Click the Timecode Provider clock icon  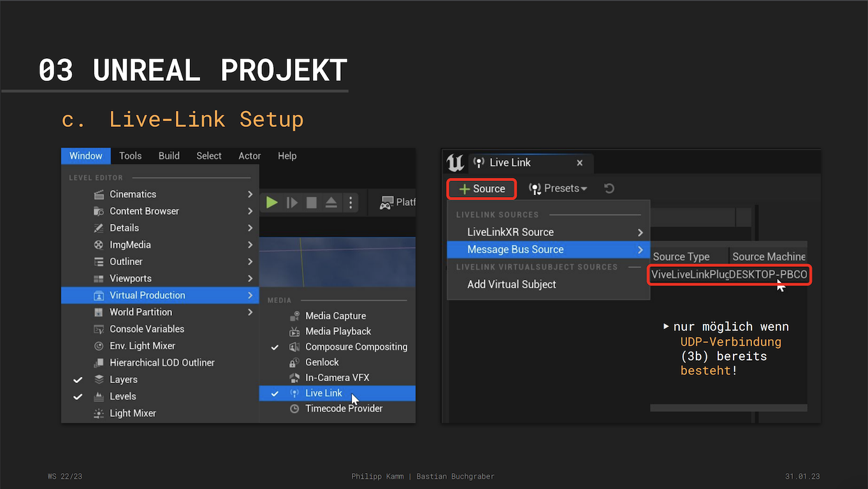pyautogui.click(x=294, y=409)
